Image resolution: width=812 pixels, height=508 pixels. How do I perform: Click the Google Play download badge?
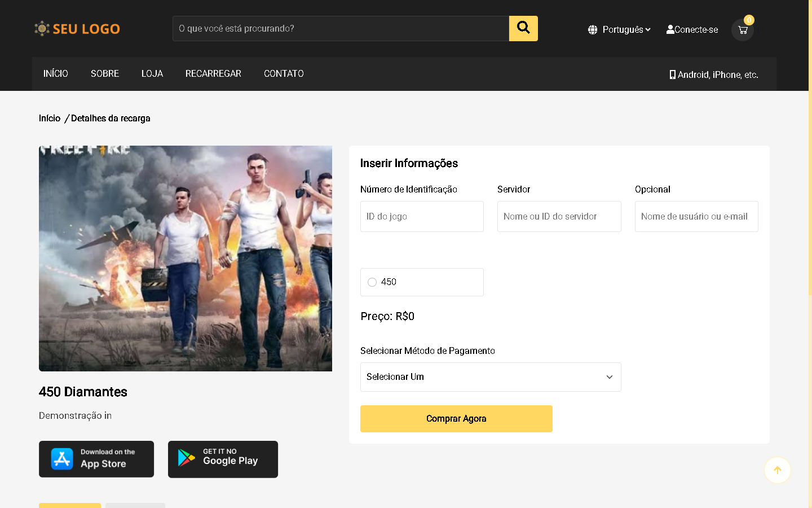(223, 459)
